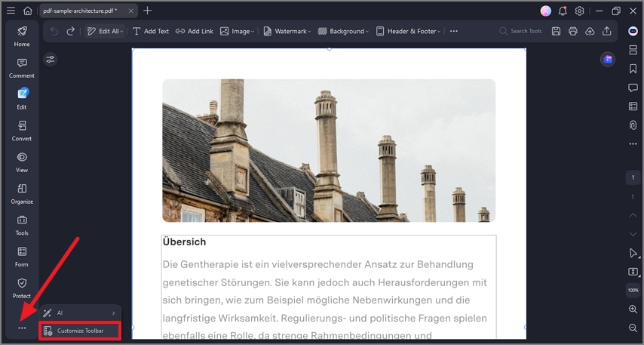
Task: Open the Form sidebar section
Action: click(x=22, y=257)
